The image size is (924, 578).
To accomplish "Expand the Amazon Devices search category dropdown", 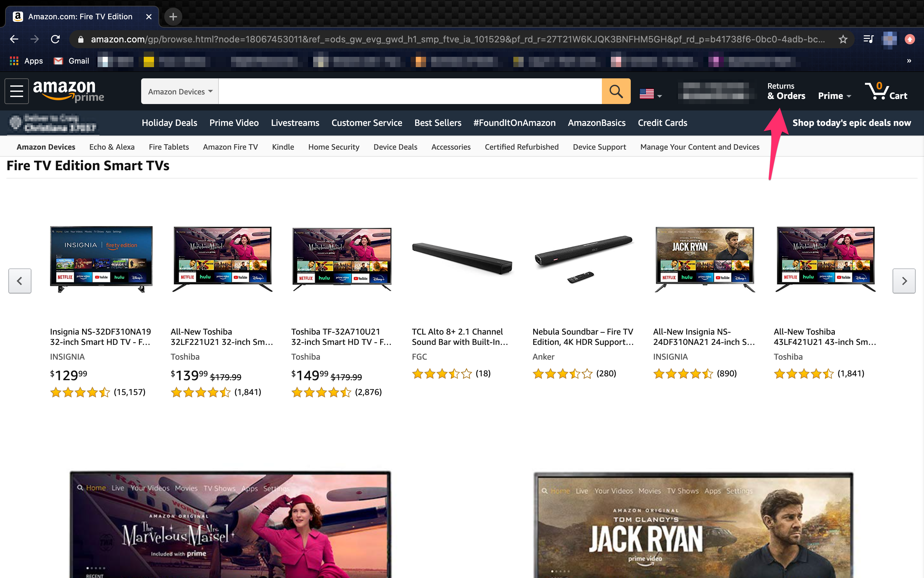I will [180, 91].
